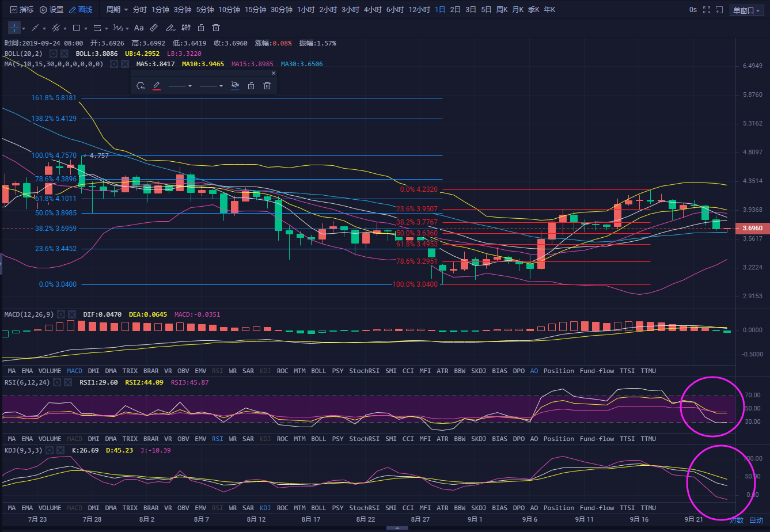Select WR in the RSI panel's indicator row

[233, 439]
